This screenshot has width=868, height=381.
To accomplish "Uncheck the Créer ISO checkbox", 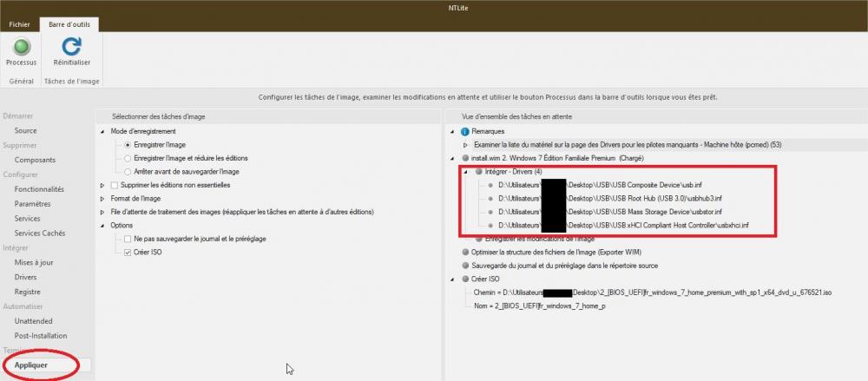I will (x=128, y=252).
